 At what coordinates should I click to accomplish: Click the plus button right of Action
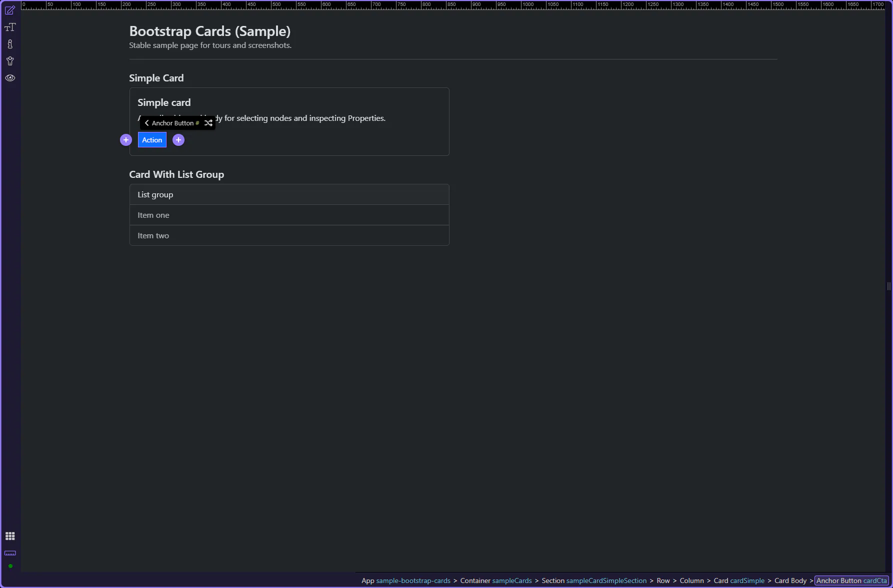(178, 140)
